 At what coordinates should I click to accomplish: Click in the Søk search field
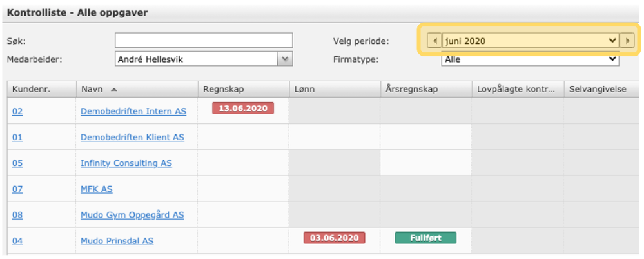(204, 41)
